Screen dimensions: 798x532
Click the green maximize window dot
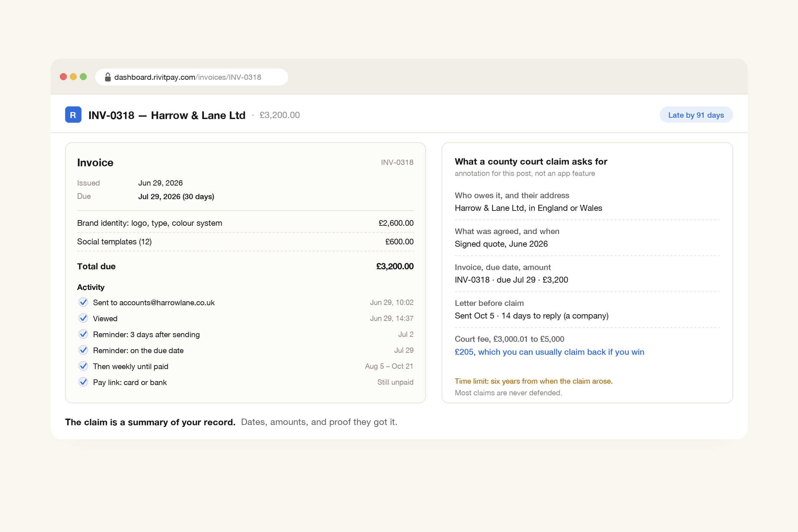[83, 77]
